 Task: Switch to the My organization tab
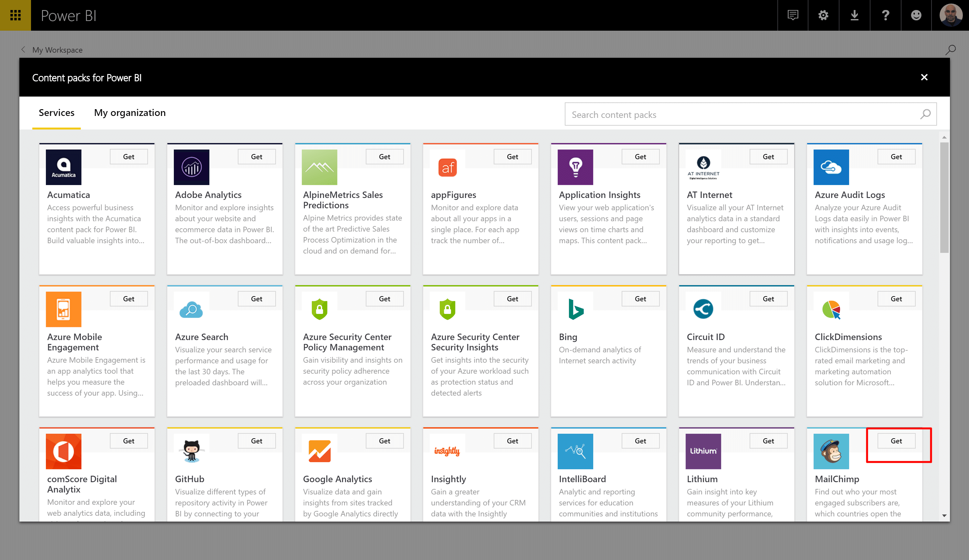click(x=130, y=113)
